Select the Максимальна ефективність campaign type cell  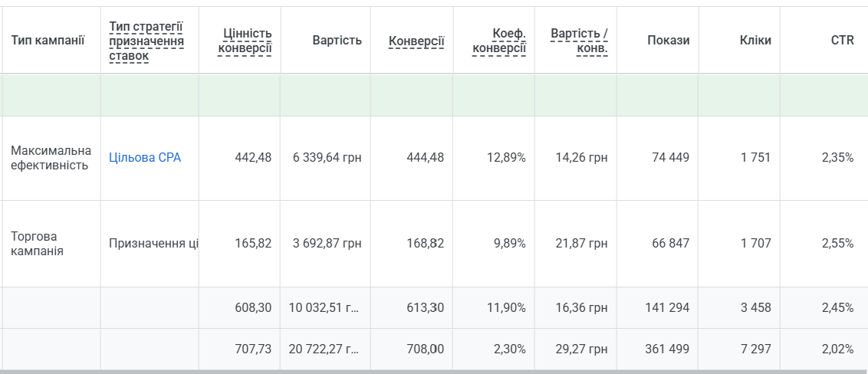coord(51,158)
